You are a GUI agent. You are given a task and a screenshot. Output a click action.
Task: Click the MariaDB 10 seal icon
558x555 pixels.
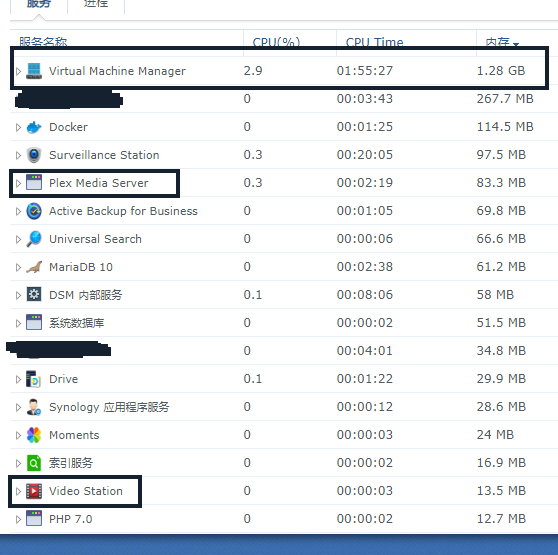click(34, 267)
